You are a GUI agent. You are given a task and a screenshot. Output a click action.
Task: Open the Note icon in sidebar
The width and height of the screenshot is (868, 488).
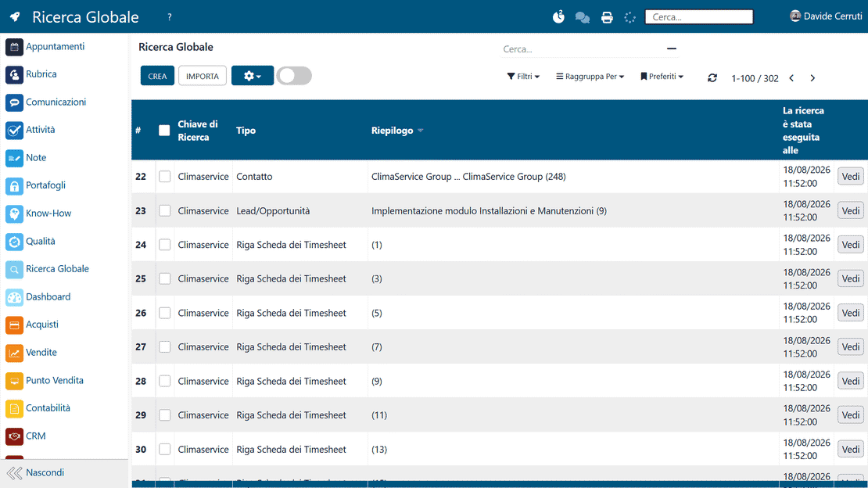(14, 158)
